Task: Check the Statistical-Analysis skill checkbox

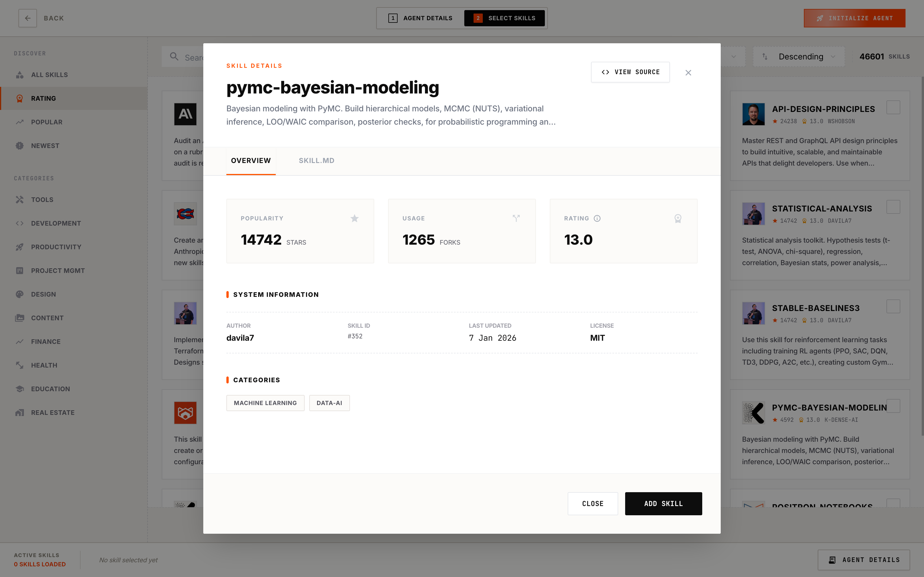Action: [893, 207]
